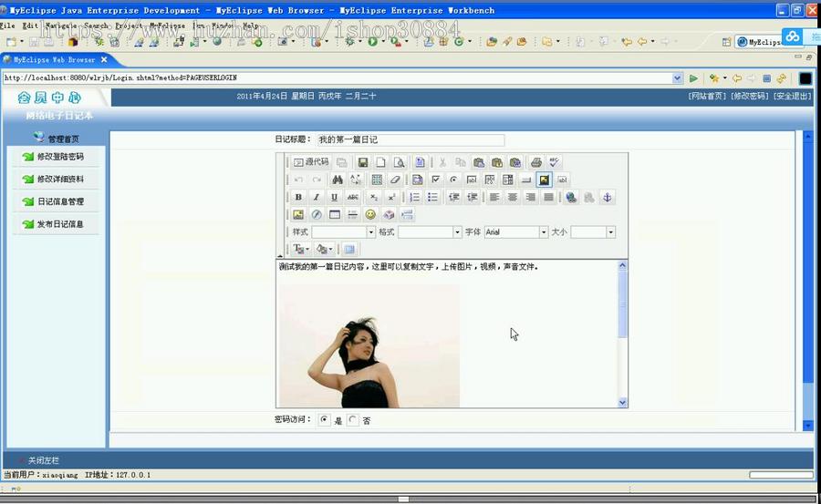Click the woman photo in the editor

tap(369, 345)
